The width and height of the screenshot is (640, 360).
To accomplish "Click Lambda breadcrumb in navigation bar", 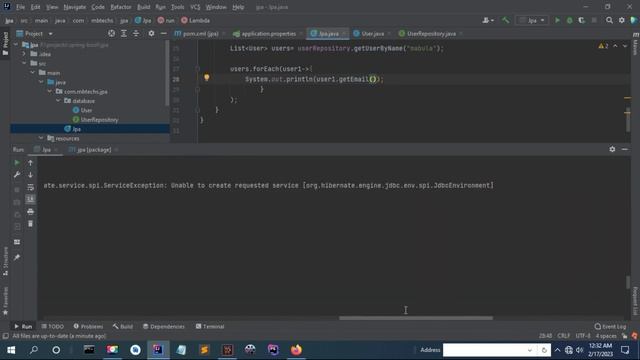I will point(196,20).
